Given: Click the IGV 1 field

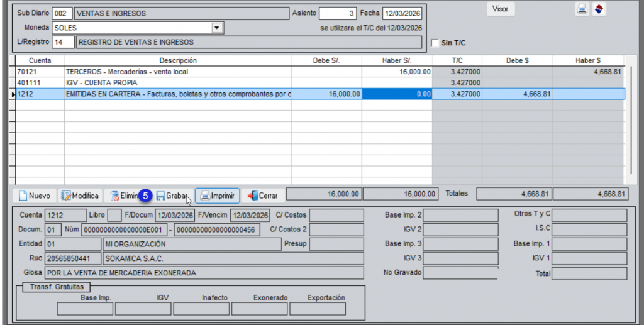Looking at the screenshot, I should click(x=589, y=258).
